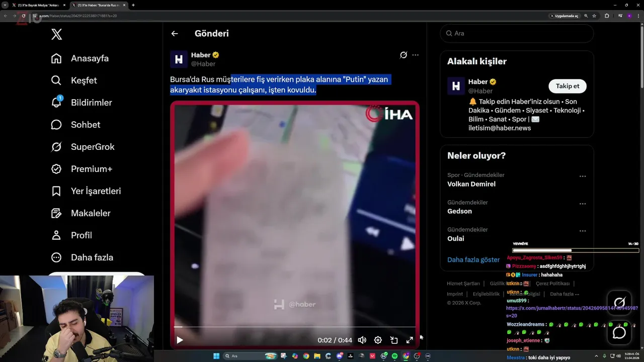The height and width of the screenshot is (362, 644).
Task: Open video settings gear
Action: pyautogui.click(x=378, y=340)
